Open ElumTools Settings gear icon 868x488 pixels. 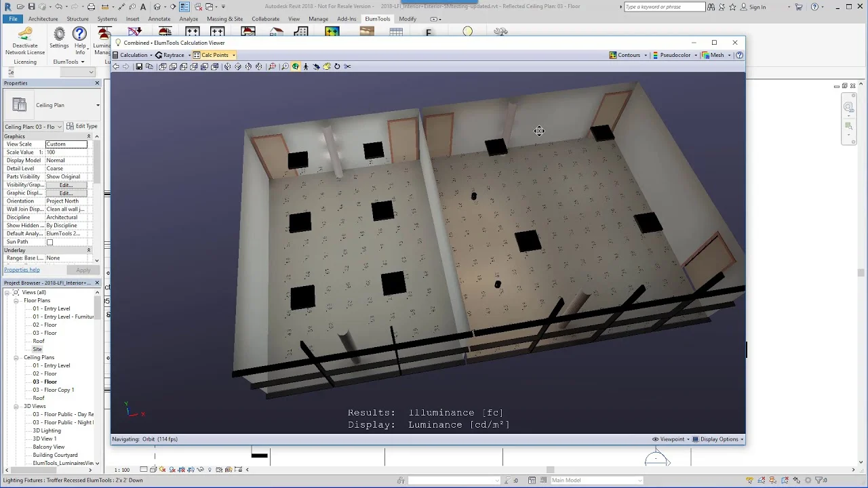click(59, 34)
